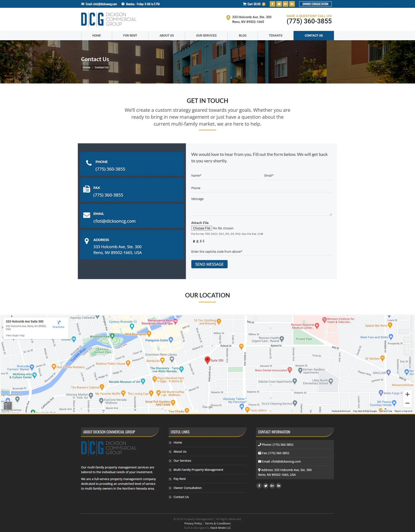The height and width of the screenshot is (532, 415).
Task: Click into the Message text area
Action: [x=261, y=206]
